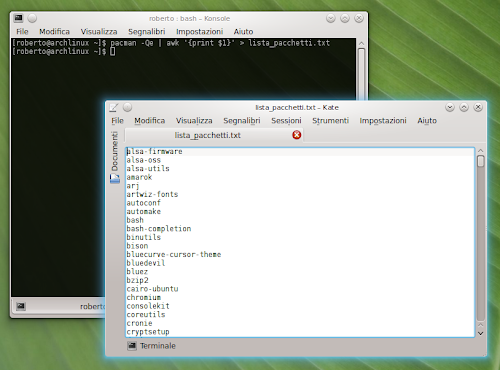500x370 pixels.
Task: Open File menu in Konsole
Action: pos(22,32)
